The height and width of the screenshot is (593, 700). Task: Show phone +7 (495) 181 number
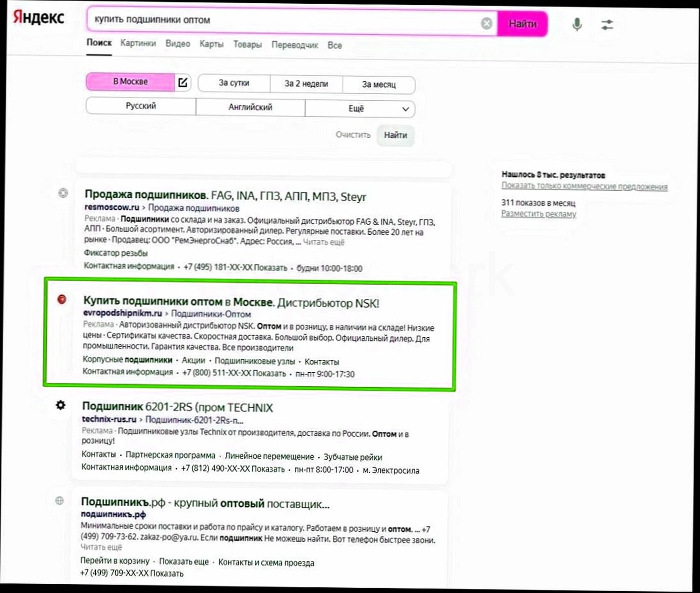click(235, 267)
